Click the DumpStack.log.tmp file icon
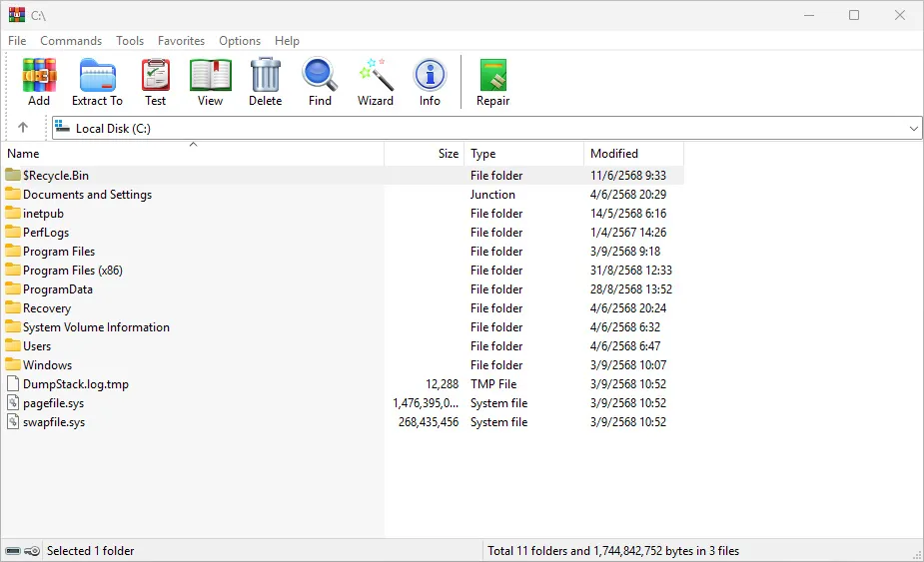Screen dimensions: 924x562 13,383
